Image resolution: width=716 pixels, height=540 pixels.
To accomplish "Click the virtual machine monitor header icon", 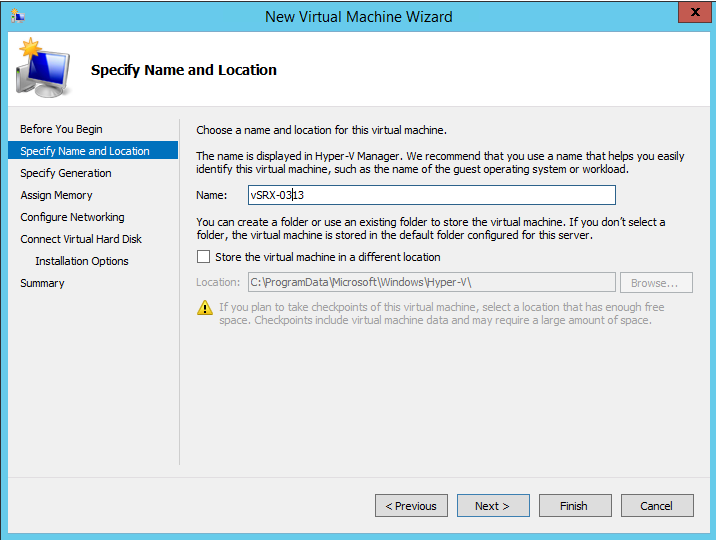I will coord(42,67).
